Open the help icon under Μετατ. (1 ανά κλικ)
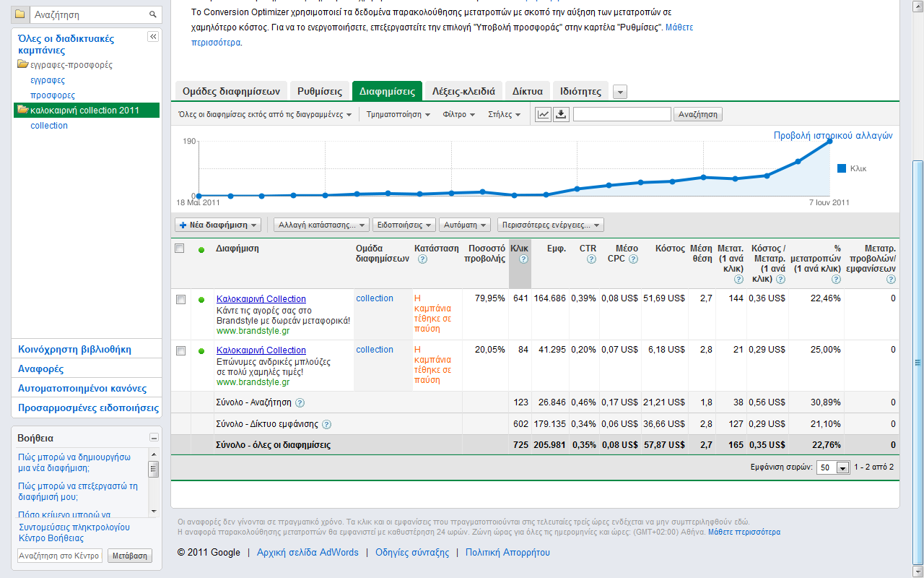The image size is (924, 578). pos(738,280)
